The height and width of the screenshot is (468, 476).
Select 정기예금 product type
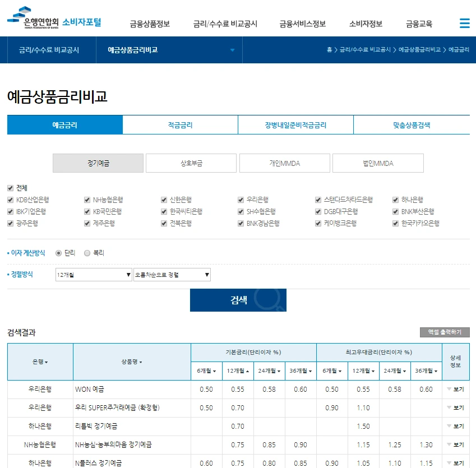point(98,163)
